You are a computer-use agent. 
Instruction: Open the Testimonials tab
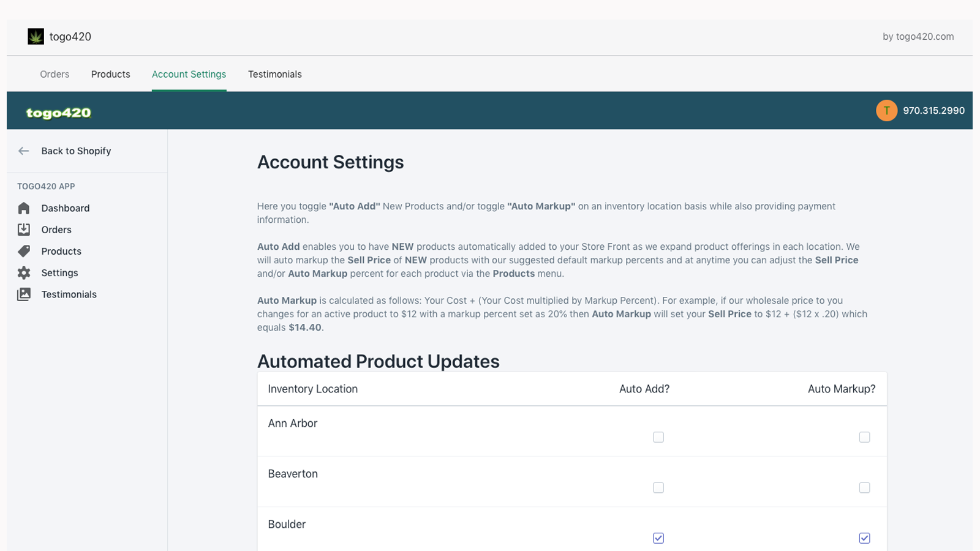(275, 74)
